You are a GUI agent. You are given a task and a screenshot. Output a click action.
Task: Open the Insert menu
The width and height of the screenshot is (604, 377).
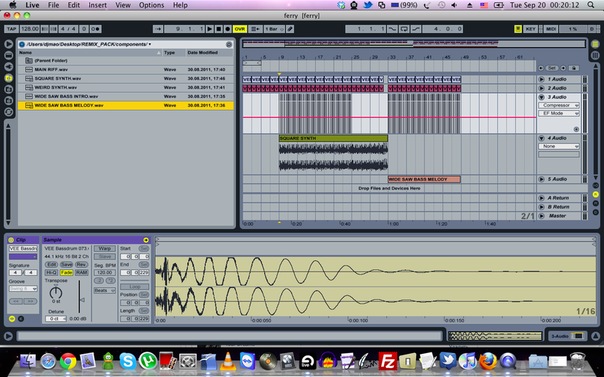pyautogui.click(x=97, y=5)
